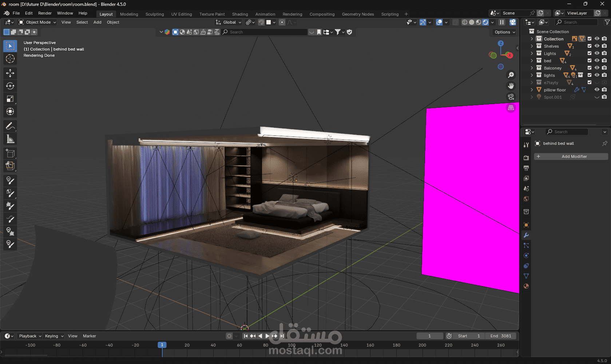The image size is (611, 364).
Task: Switch perspective/orthographic with the grid gizmo
Action: [511, 108]
